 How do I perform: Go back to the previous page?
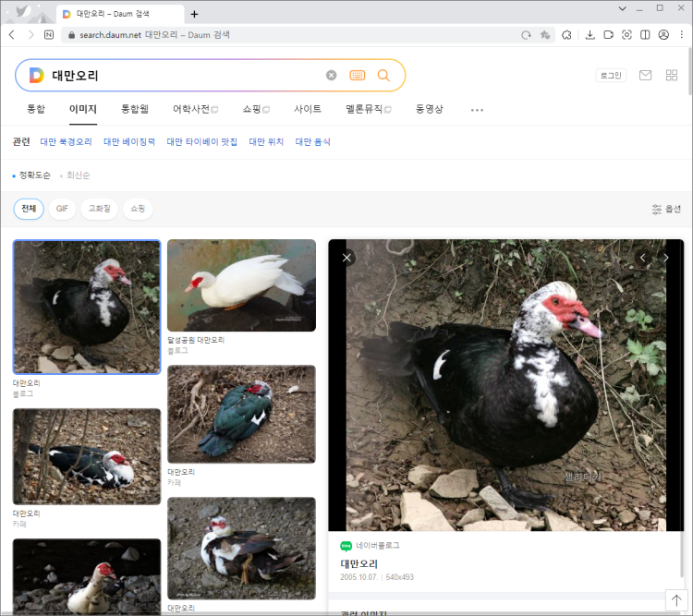pos(12,35)
